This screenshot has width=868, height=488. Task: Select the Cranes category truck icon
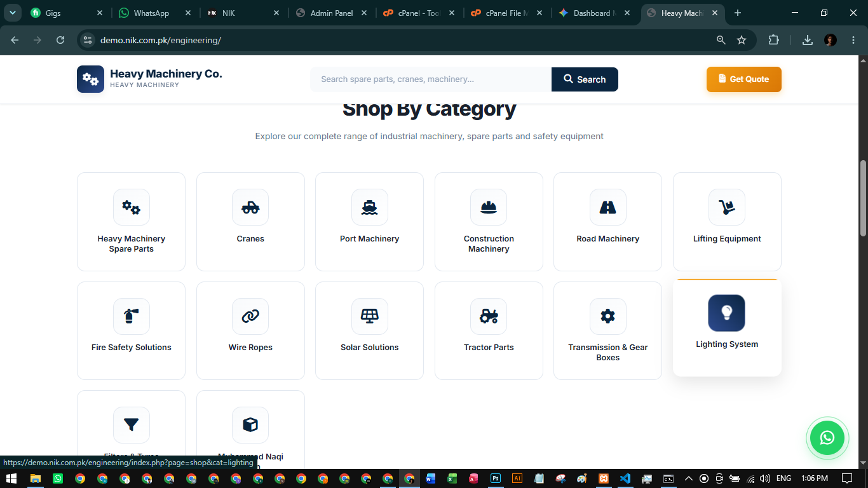pyautogui.click(x=250, y=207)
